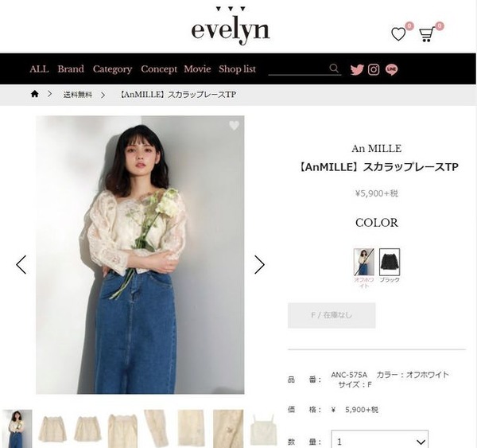This screenshot has width=477, height=448.
Task: Open the Twitter bird icon
Action: click(x=357, y=69)
